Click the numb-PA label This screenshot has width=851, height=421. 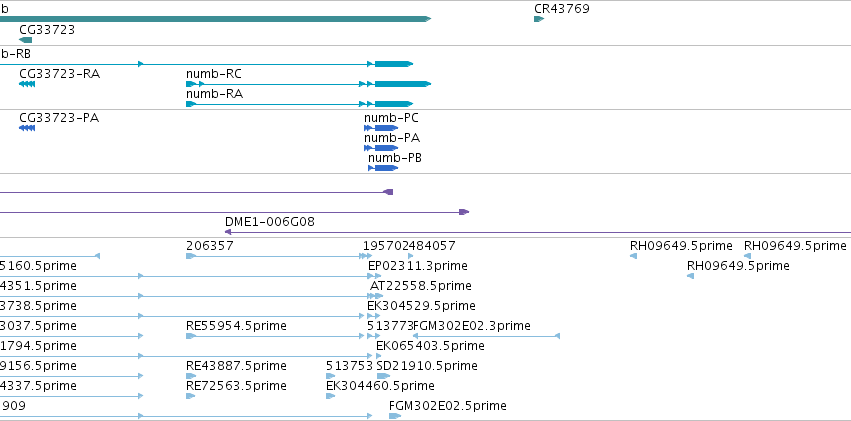click(x=392, y=138)
